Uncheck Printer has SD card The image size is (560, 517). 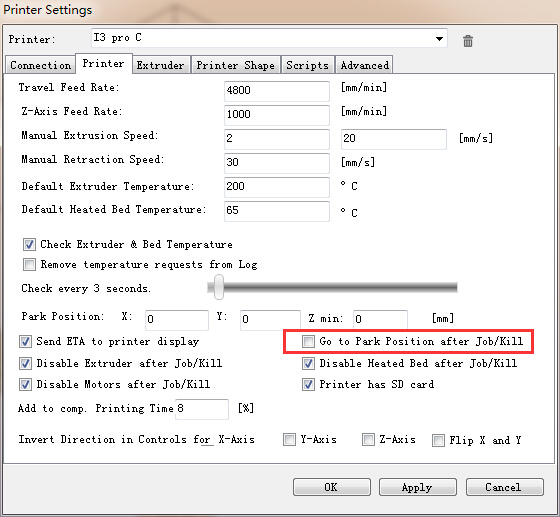pos(308,385)
